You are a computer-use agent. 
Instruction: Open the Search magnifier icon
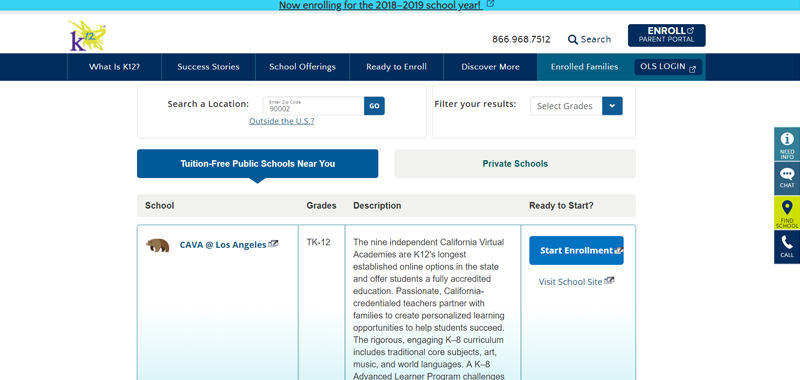572,39
